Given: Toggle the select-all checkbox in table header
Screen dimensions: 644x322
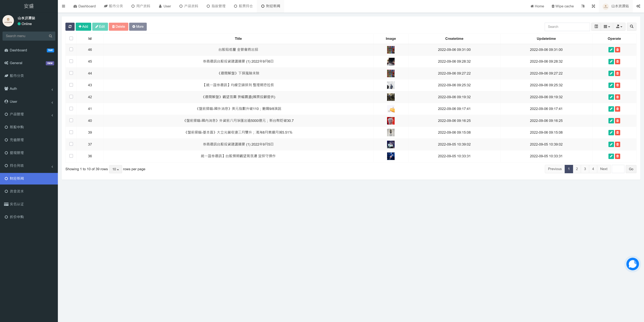Looking at the screenshot, I should pyautogui.click(x=71, y=38).
